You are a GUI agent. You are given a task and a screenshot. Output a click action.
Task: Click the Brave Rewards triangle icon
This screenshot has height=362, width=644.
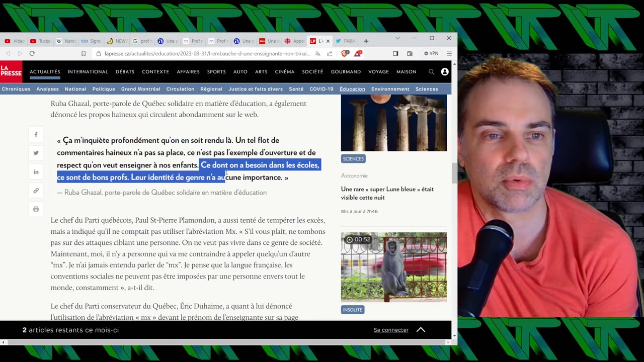coord(358,53)
